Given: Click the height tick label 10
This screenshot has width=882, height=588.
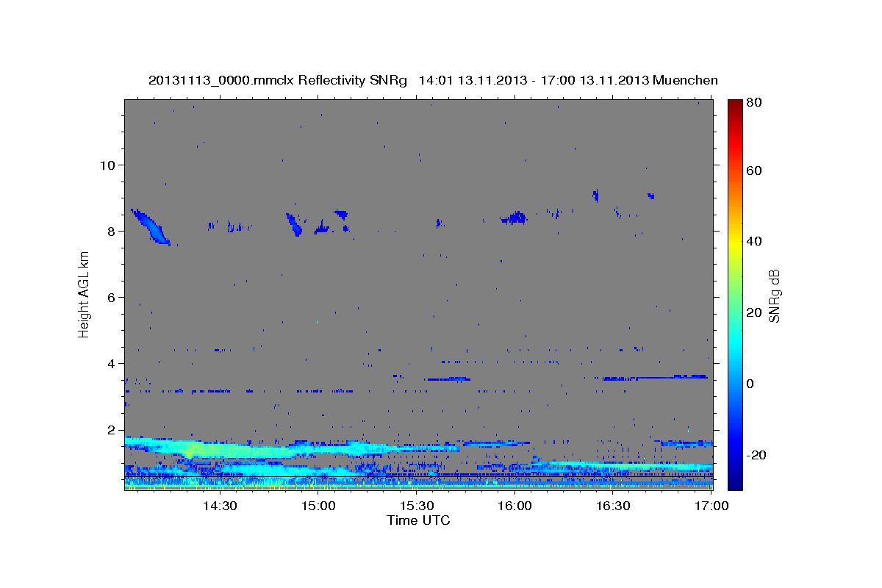Looking at the screenshot, I should (107, 165).
